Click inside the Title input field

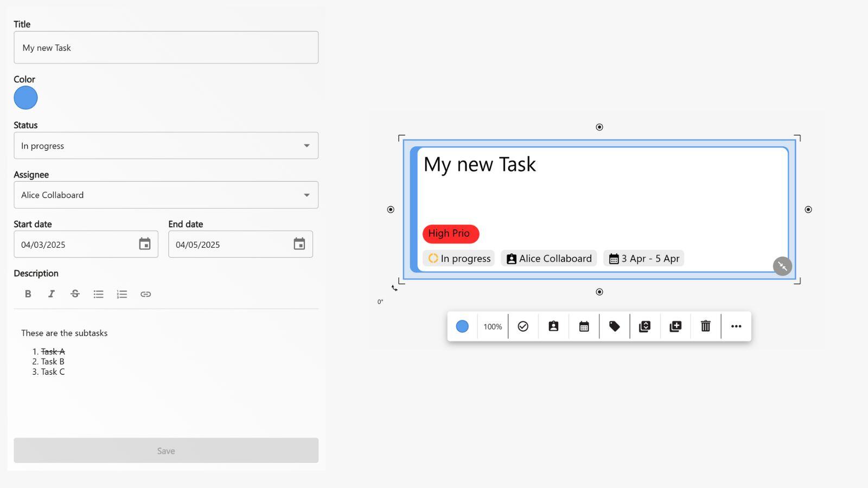[x=166, y=47]
